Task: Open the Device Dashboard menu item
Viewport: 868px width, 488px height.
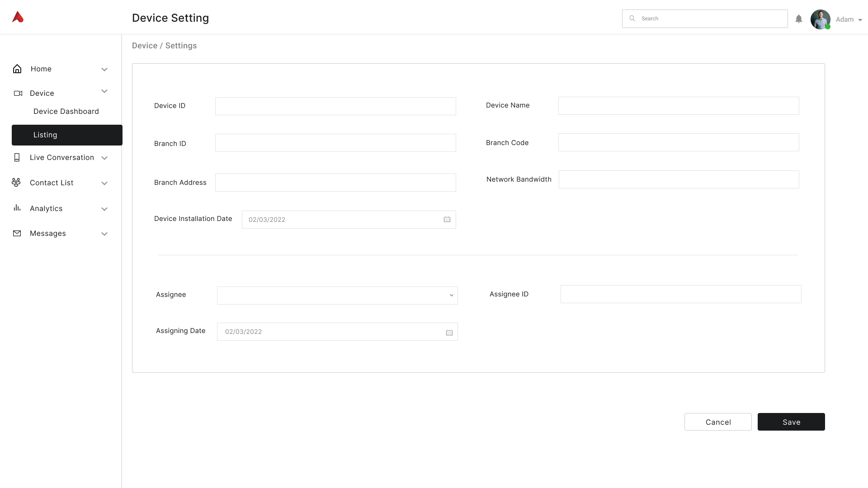Action: (x=66, y=111)
